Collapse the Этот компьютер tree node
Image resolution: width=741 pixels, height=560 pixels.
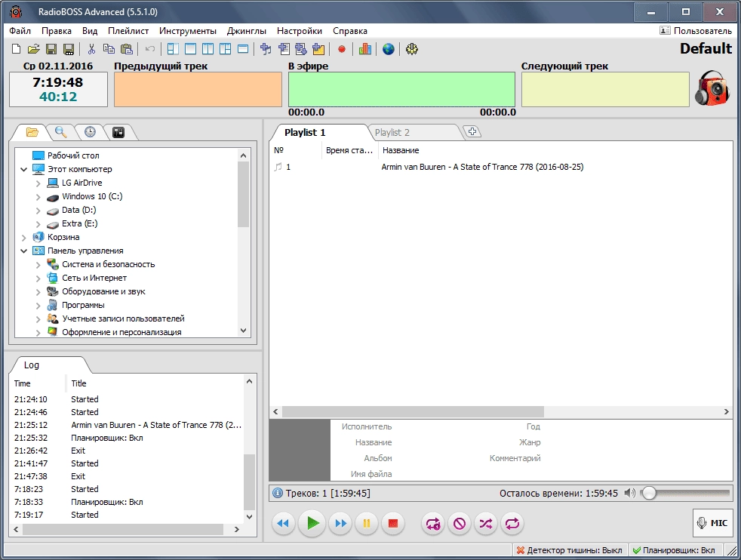click(23, 169)
